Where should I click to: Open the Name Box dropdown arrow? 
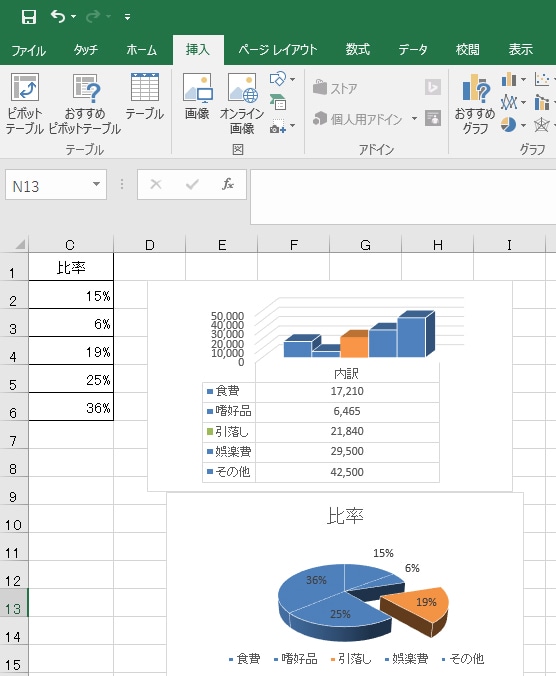[x=97, y=185]
